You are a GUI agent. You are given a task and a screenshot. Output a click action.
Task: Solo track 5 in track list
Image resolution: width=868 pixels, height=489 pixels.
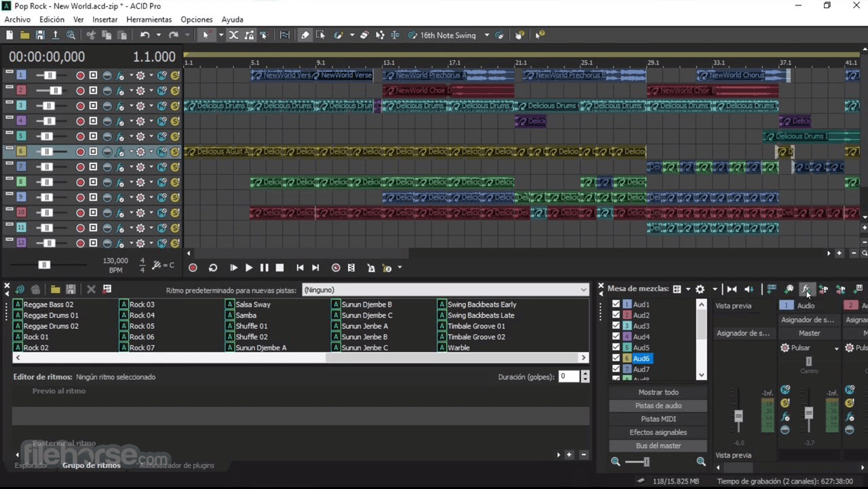(175, 136)
